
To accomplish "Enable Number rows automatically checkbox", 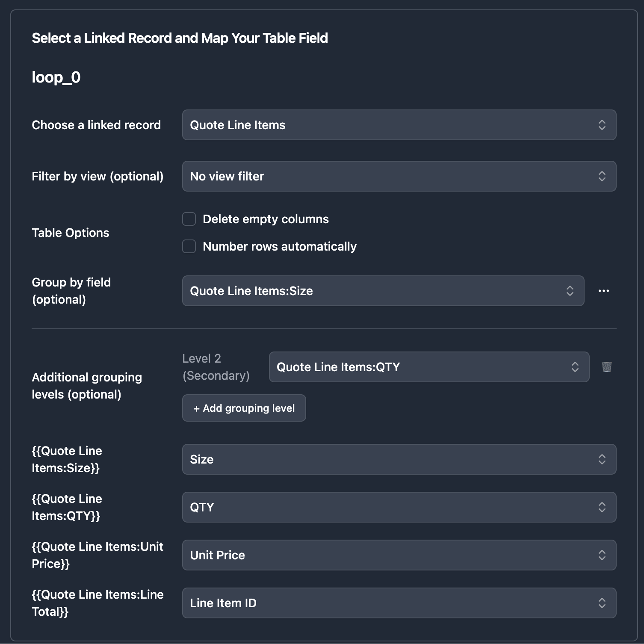I will 189,246.
